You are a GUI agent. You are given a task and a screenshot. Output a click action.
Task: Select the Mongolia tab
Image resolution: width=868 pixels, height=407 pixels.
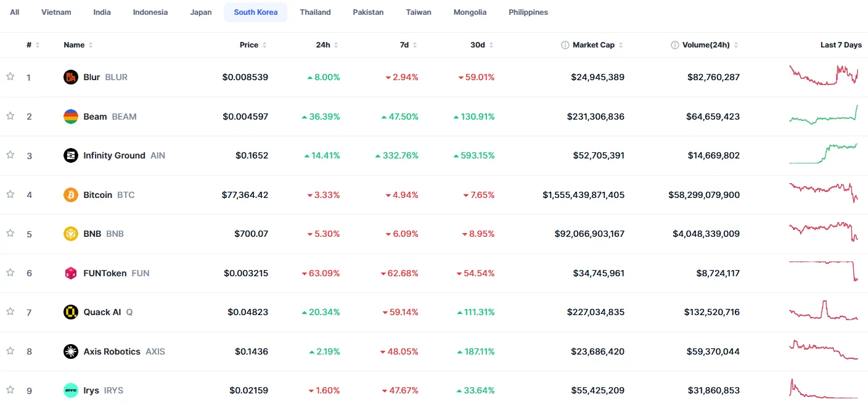point(470,12)
